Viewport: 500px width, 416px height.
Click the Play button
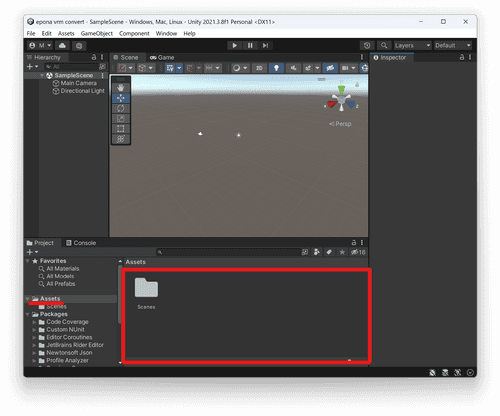235,45
